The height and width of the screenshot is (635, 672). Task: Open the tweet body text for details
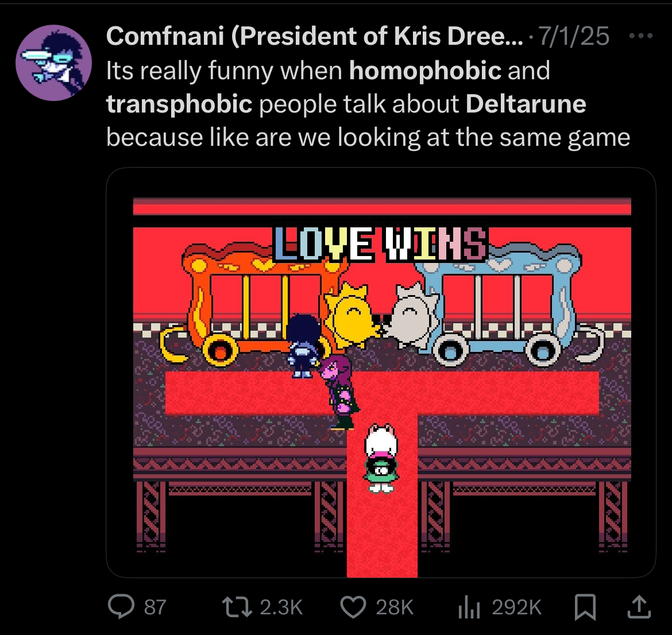(x=368, y=104)
